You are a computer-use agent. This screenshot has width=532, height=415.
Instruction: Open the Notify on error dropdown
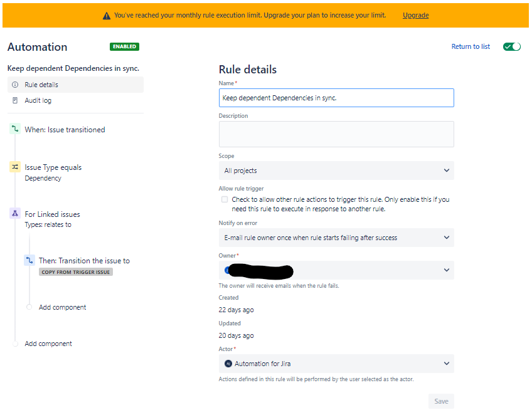(x=336, y=238)
